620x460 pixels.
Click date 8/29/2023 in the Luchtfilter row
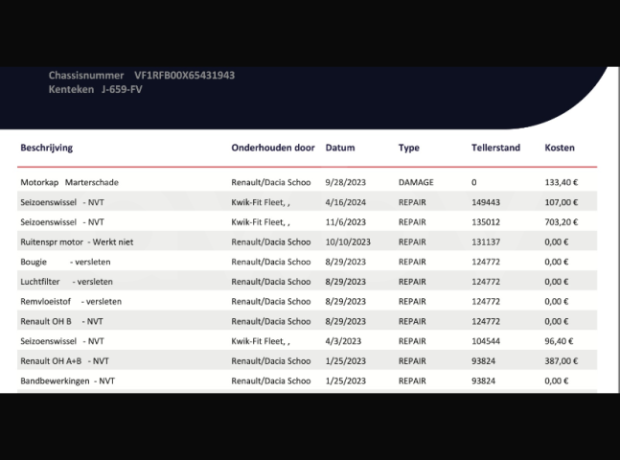[x=346, y=282]
